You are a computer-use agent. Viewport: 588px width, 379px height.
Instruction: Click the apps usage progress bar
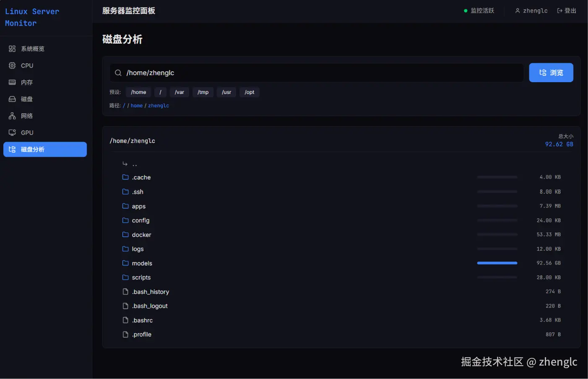coord(497,206)
